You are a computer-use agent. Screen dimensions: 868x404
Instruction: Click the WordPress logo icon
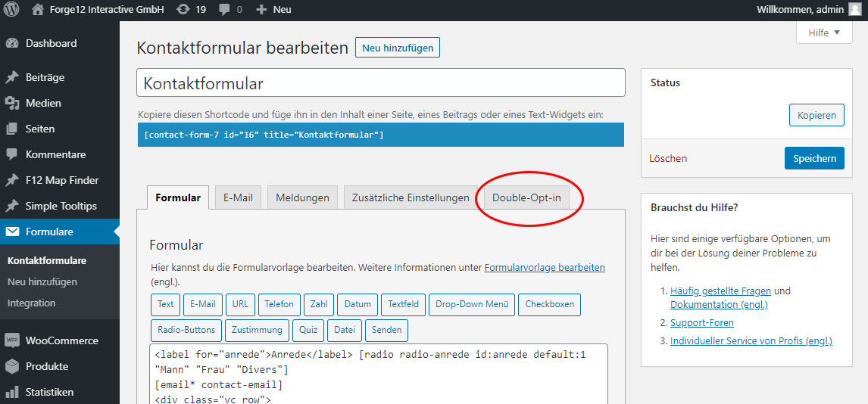click(11, 9)
